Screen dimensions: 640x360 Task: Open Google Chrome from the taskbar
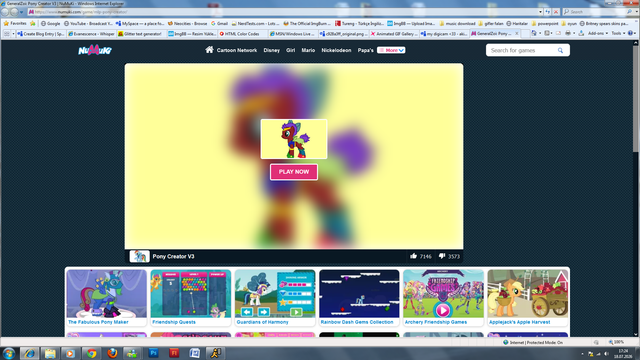91,353
